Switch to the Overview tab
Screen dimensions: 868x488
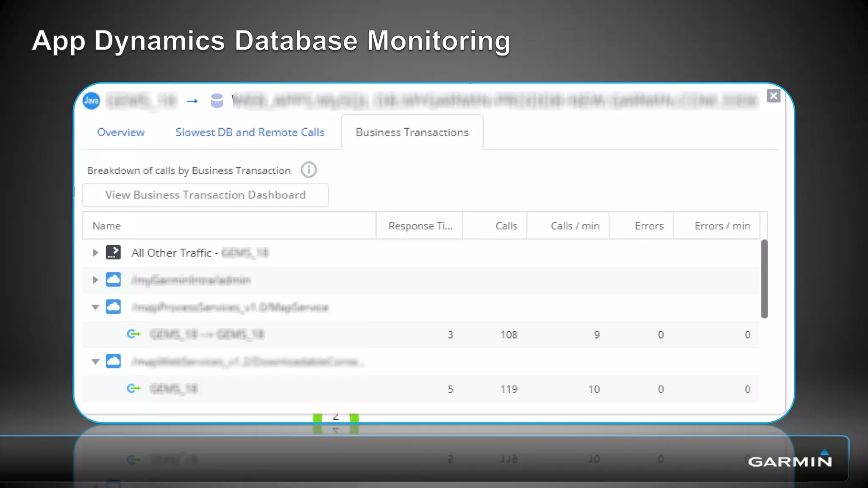point(121,133)
